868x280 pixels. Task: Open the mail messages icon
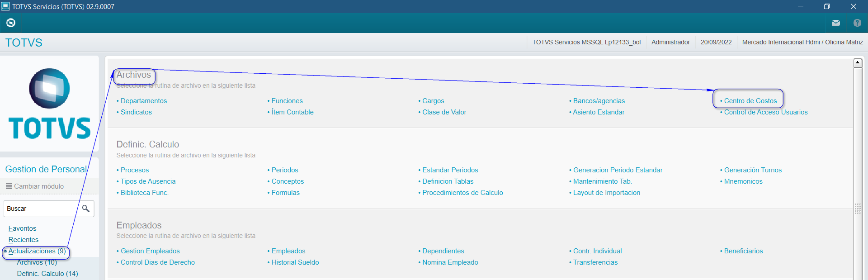(x=835, y=23)
